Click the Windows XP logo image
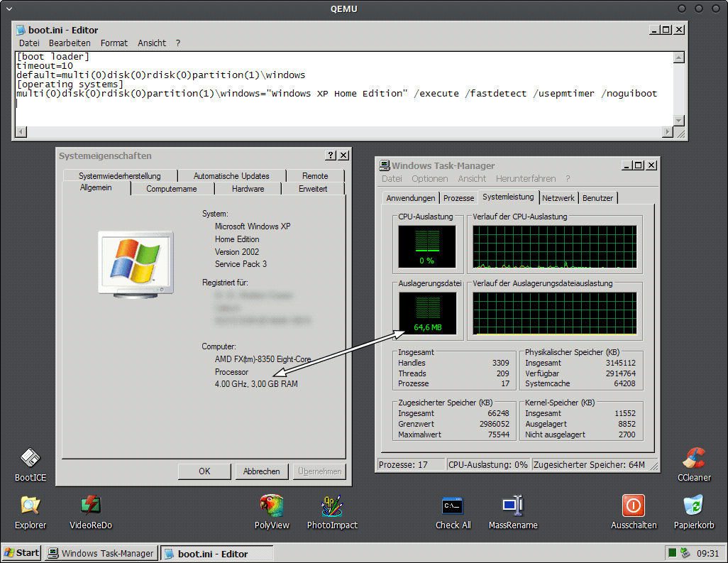The width and height of the screenshot is (728, 563). [x=136, y=263]
